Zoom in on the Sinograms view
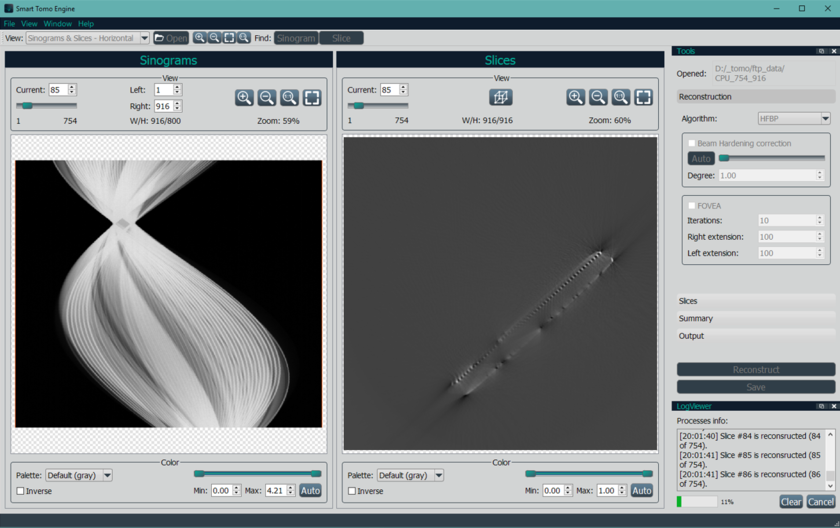840x528 pixels. 244,97
